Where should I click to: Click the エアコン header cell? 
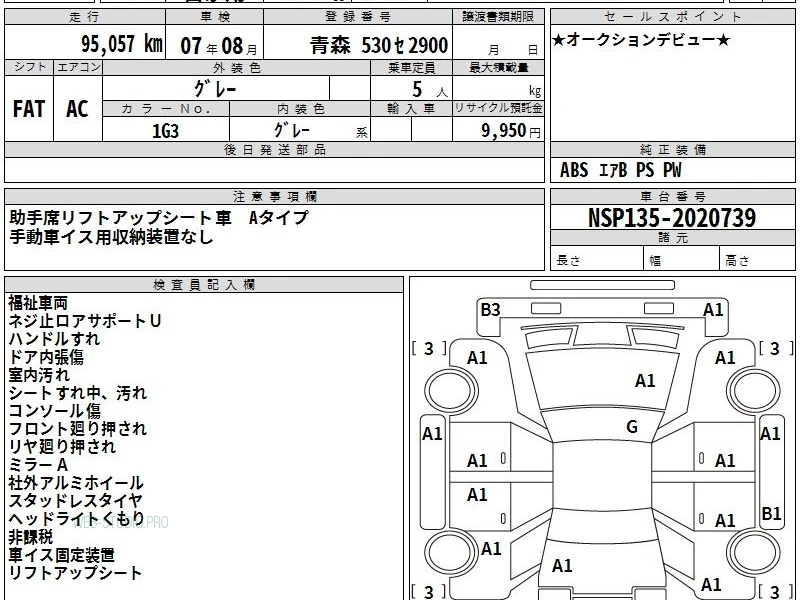78,67
